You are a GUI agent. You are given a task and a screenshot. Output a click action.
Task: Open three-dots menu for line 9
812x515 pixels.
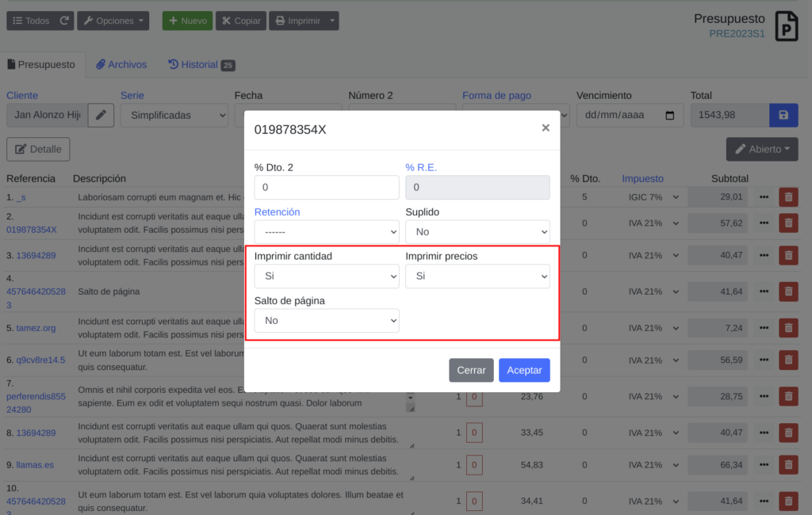pos(764,464)
